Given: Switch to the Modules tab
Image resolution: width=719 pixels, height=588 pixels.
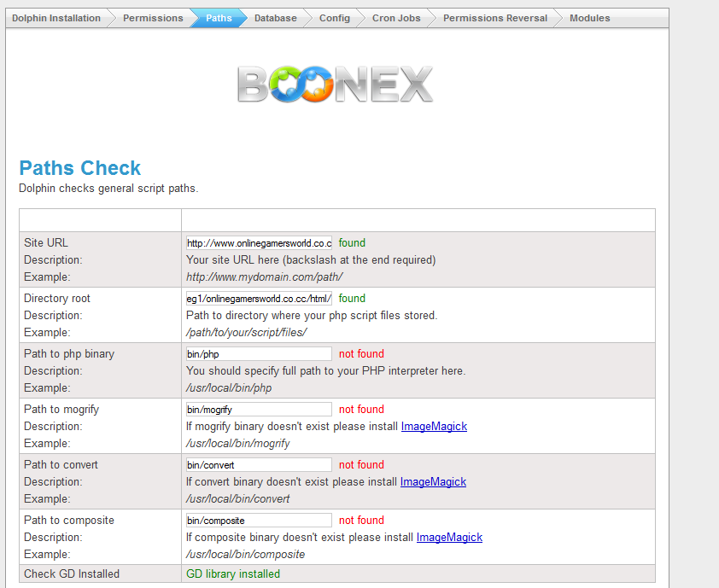Looking at the screenshot, I should (590, 18).
